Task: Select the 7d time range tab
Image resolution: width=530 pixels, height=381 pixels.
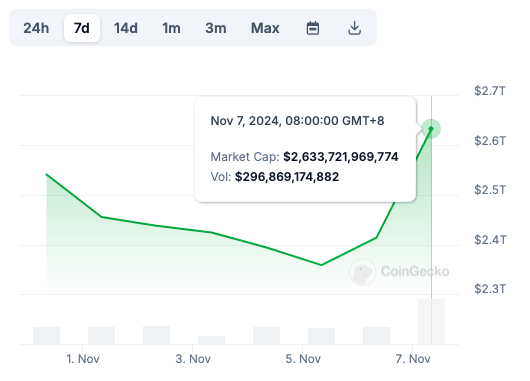Action: pos(82,28)
